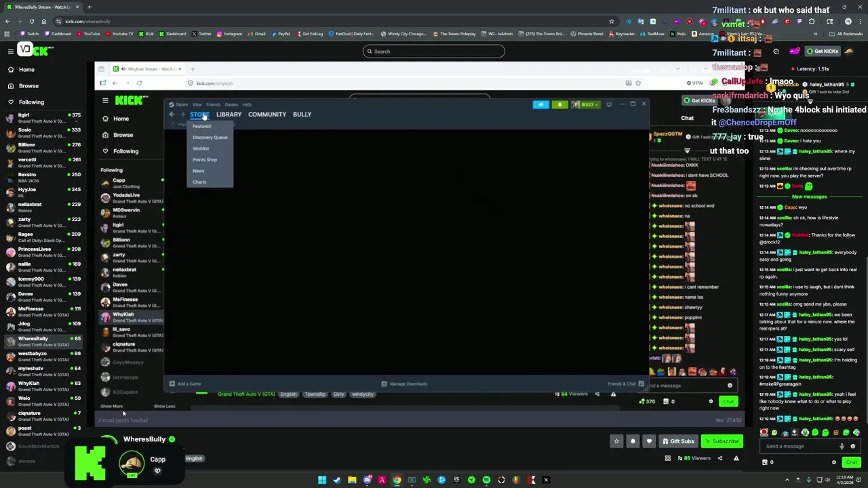Choose Wishlist in Steam store dropdown
This screenshot has height=488, width=868.
[201, 148]
